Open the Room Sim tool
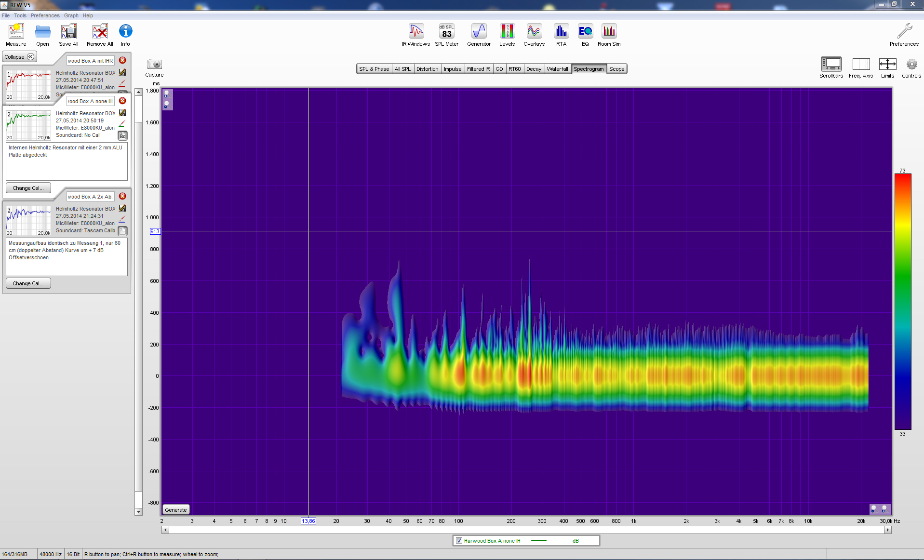Screen dimensions: 924x560 [x=609, y=35]
